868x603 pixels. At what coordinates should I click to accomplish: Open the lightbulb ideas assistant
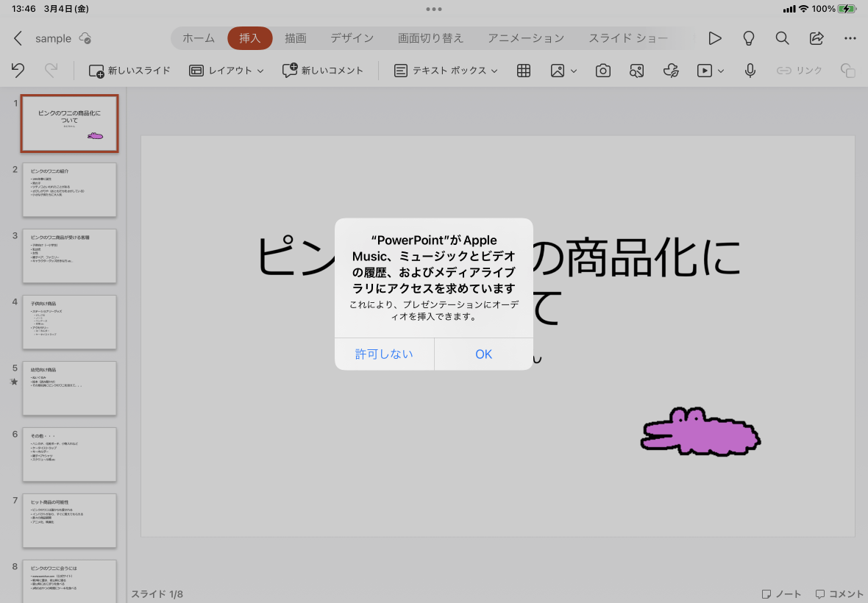coord(748,38)
